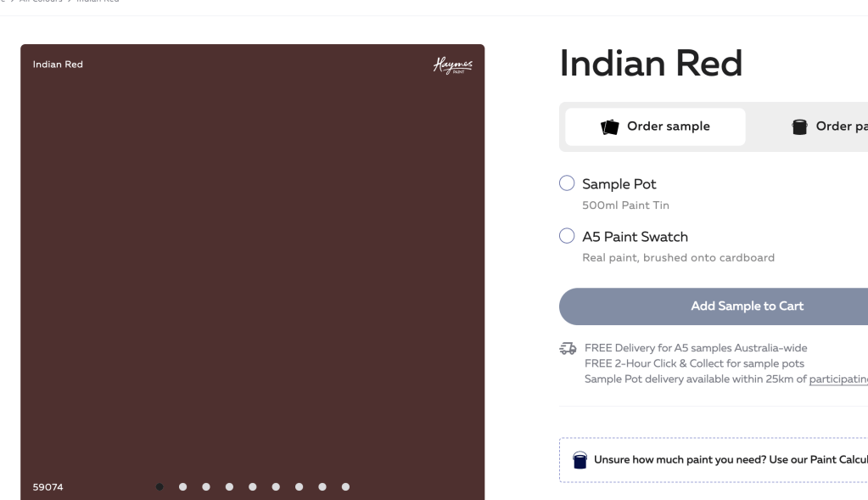Select the last carousel slide dot
Image resolution: width=868 pixels, height=500 pixels.
[x=345, y=487]
